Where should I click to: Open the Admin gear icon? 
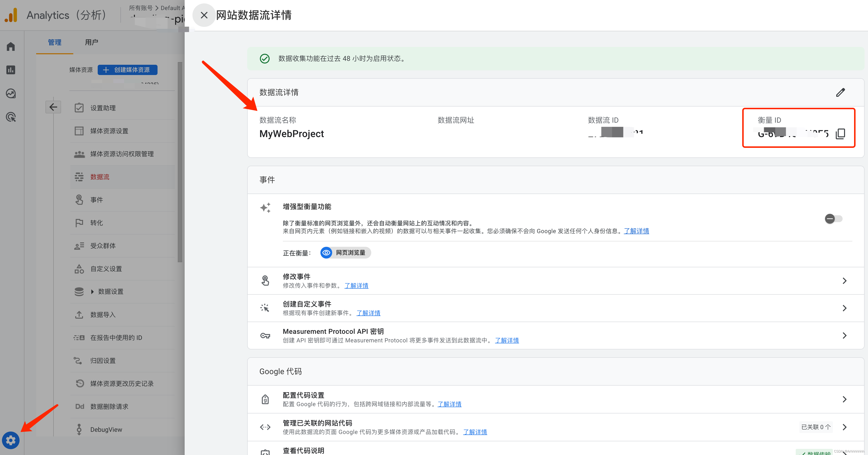click(11, 440)
